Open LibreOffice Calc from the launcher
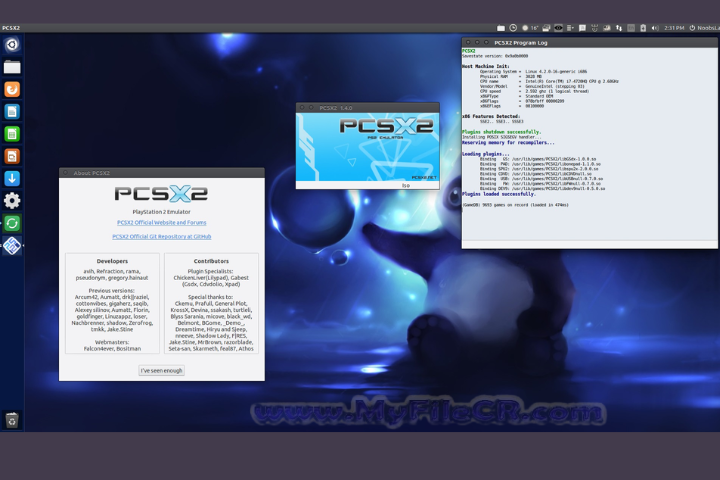The image size is (720, 480). [x=12, y=134]
